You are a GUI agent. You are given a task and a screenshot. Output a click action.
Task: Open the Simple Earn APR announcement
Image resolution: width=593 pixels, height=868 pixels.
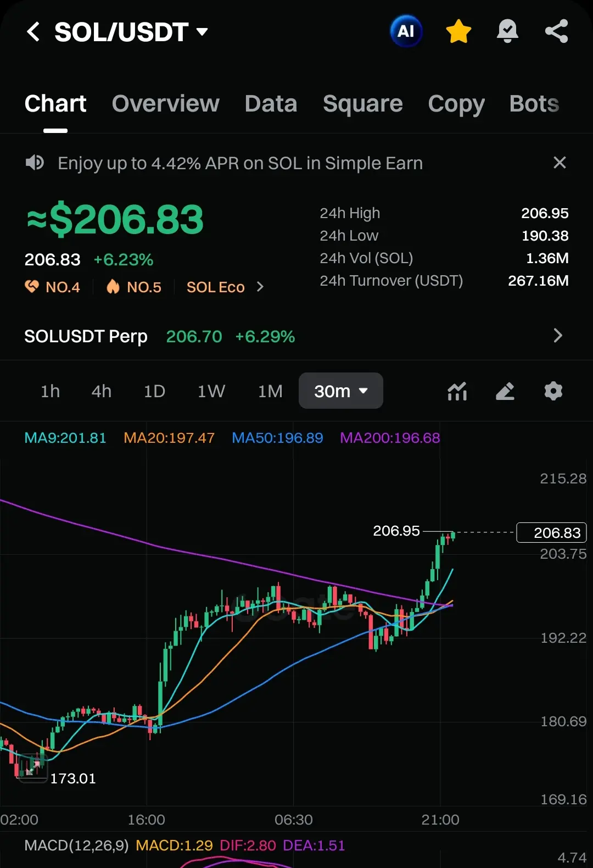[240, 163]
